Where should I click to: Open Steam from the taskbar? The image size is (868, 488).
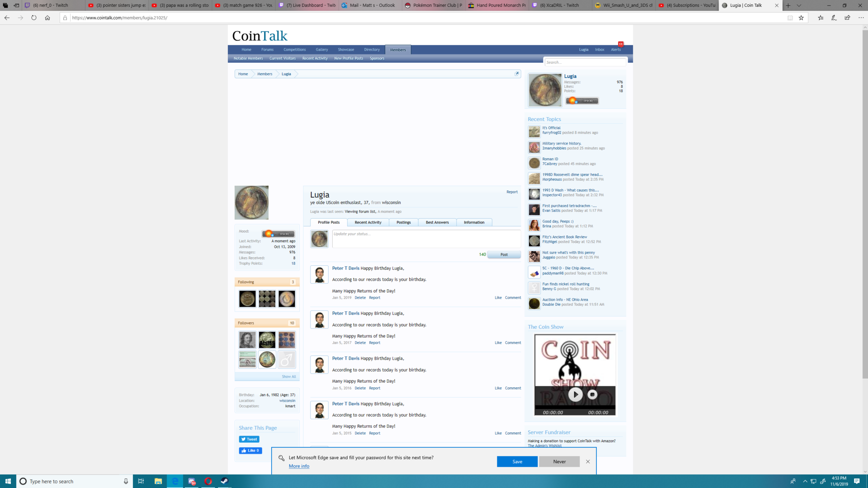(225, 481)
